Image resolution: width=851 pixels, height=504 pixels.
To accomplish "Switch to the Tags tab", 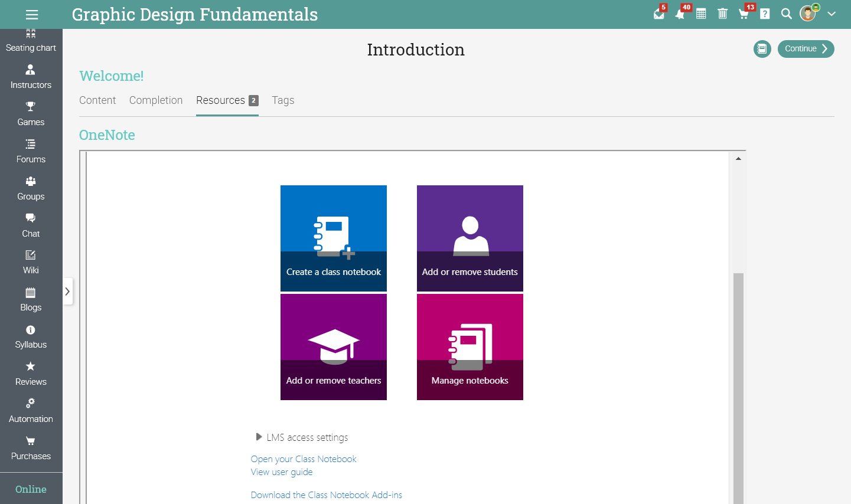I will click(x=283, y=100).
